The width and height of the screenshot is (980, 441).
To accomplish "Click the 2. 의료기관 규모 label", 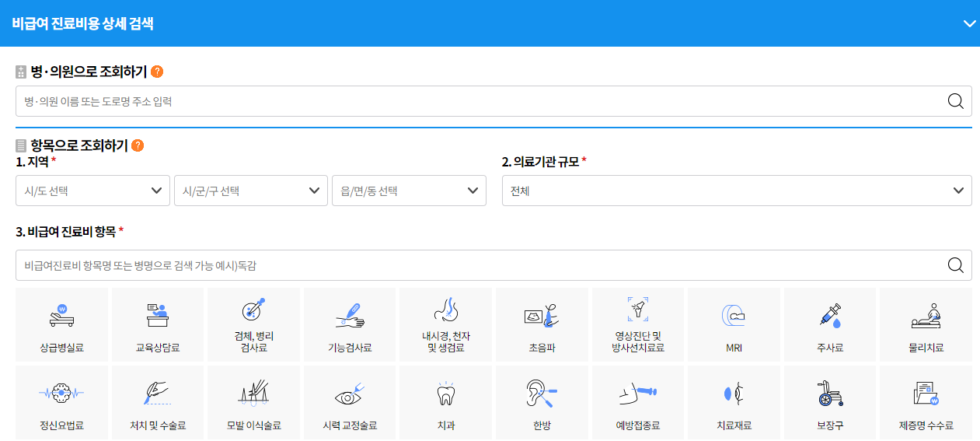I will tap(540, 162).
